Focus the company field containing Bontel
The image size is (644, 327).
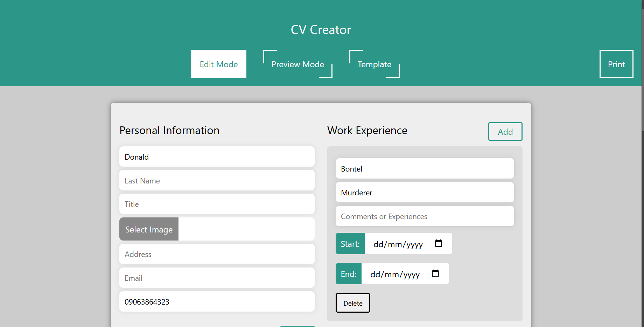click(425, 168)
